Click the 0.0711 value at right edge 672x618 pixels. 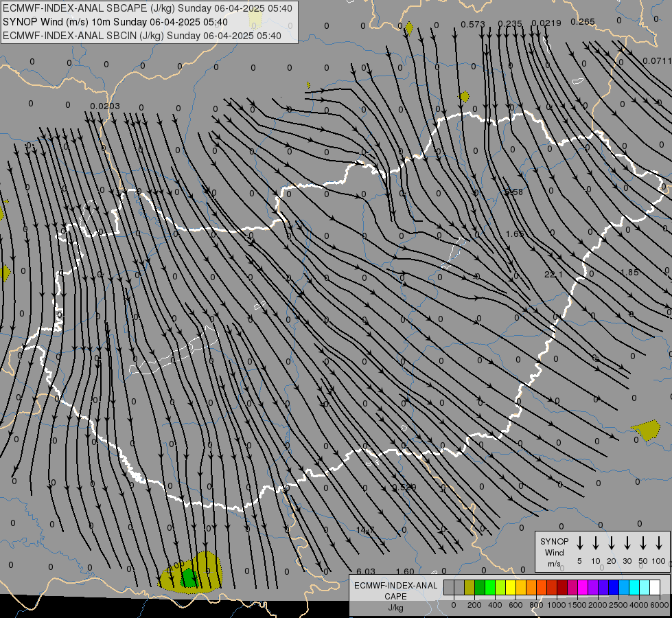(x=657, y=61)
